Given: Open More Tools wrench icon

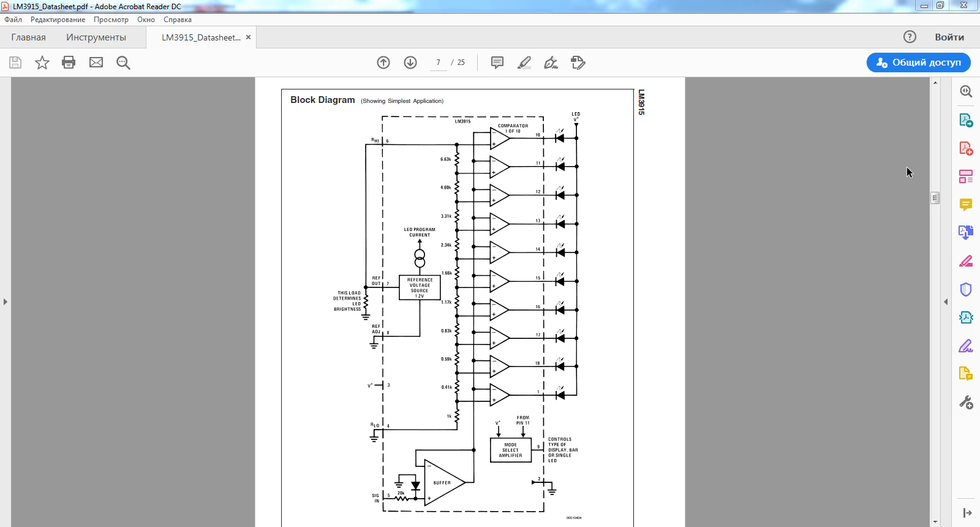Looking at the screenshot, I should click(x=966, y=403).
